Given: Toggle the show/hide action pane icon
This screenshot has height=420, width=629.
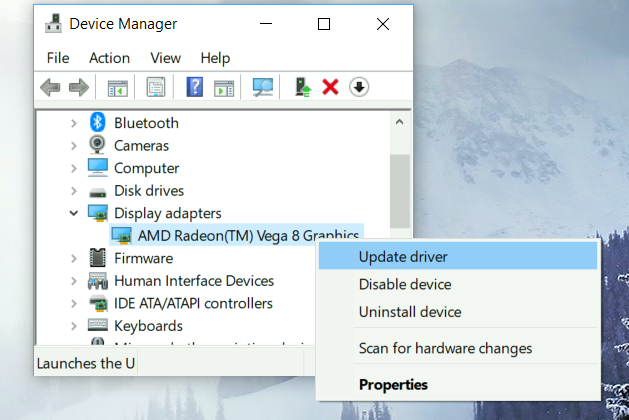Looking at the screenshot, I should pyautogui.click(x=224, y=87).
